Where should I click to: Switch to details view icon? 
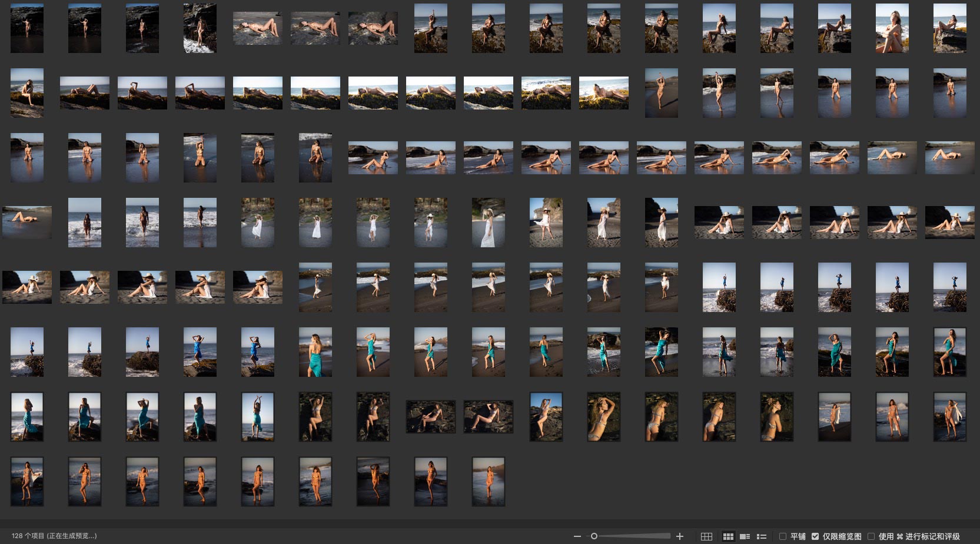point(745,536)
